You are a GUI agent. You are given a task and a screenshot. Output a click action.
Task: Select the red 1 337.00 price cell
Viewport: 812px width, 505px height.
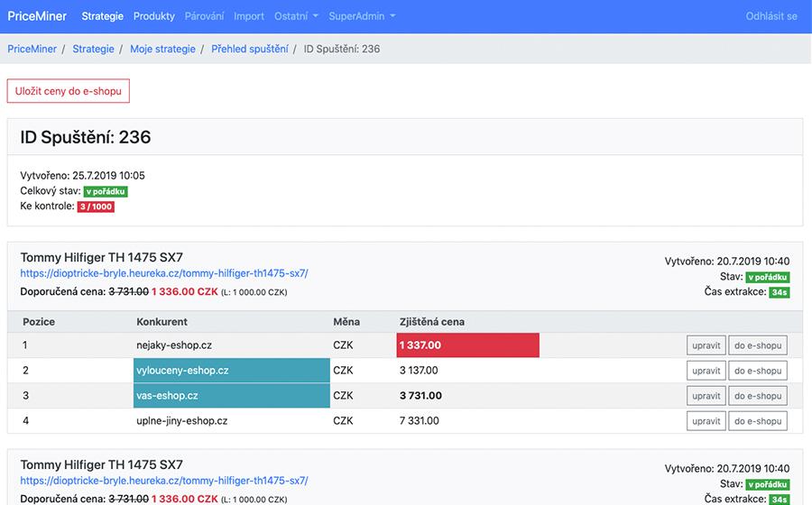coord(468,345)
